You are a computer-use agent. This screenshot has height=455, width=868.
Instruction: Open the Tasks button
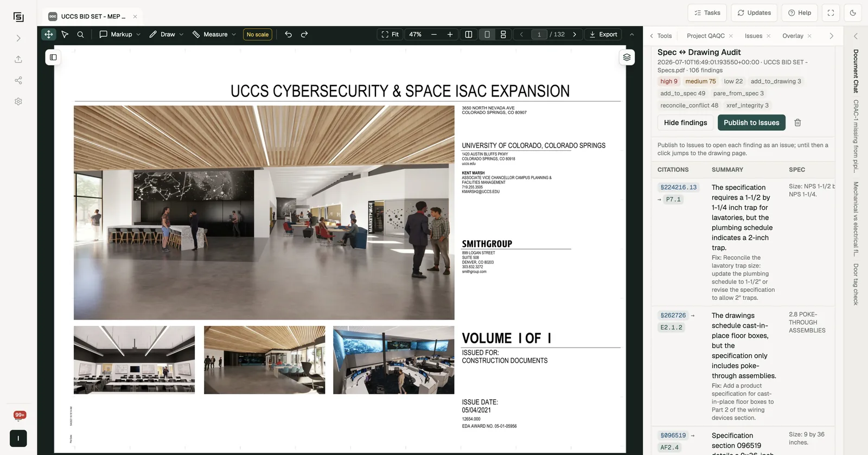tap(707, 12)
